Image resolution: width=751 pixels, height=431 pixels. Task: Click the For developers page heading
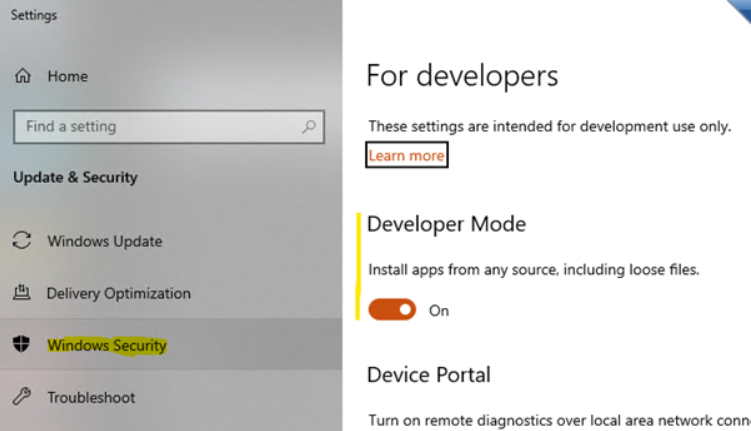coord(462,76)
